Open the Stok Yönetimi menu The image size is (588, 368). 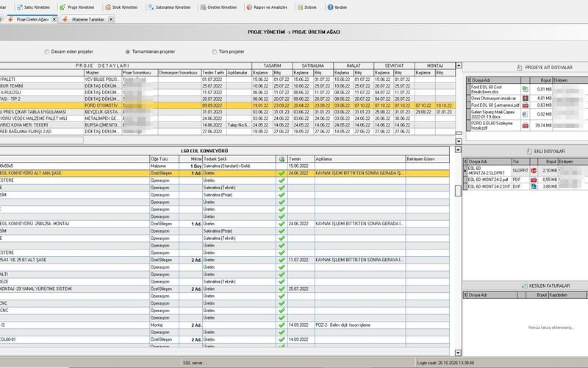pyautogui.click(x=121, y=7)
